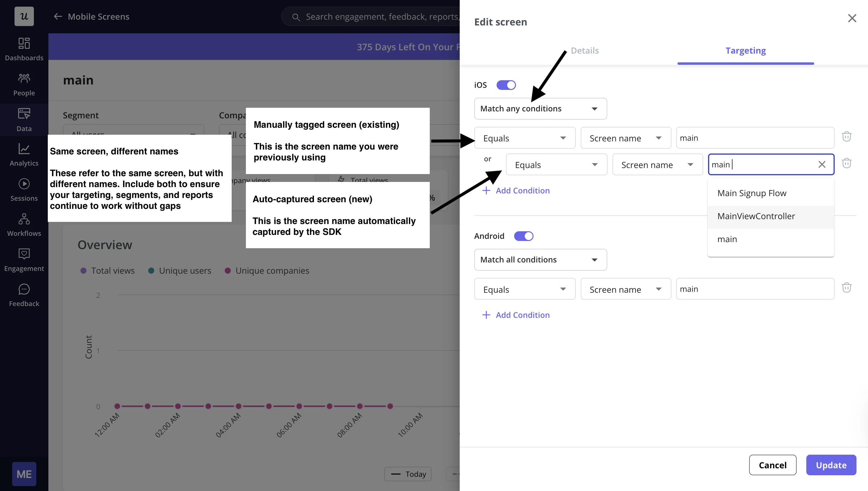Screen dimensions: 868x491
Task: Toggle the Unique users legend series
Action: tap(180, 271)
